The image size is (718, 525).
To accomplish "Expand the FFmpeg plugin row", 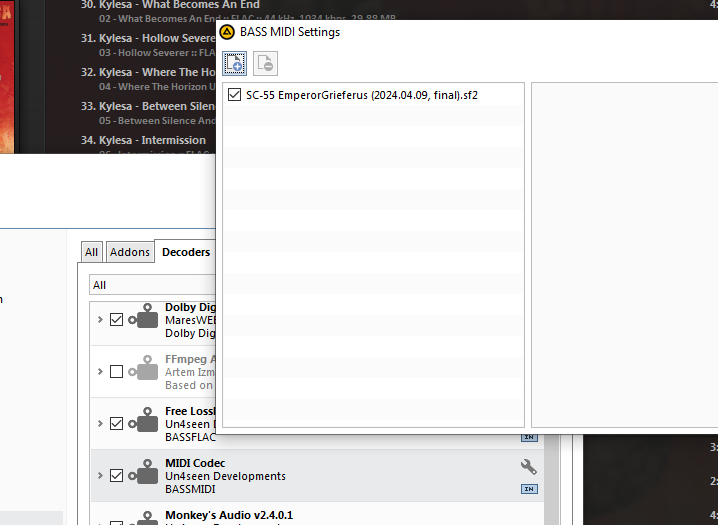I will tap(100, 371).
